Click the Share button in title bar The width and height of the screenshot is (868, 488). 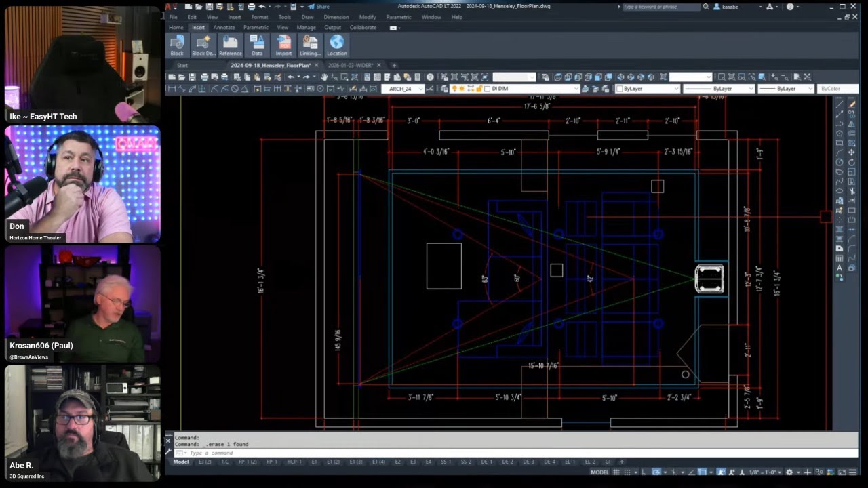click(x=319, y=7)
